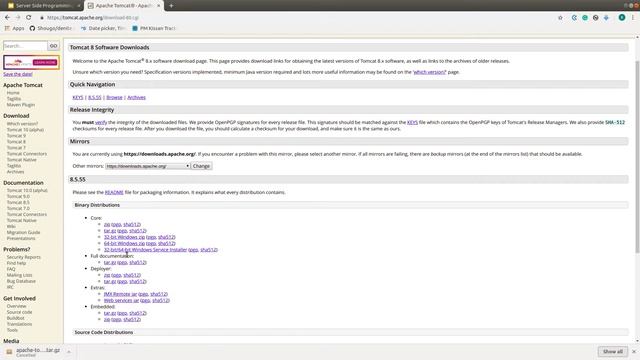
Task: Open Maven Plugin in the sidebar
Action: click(x=21, y=105)
